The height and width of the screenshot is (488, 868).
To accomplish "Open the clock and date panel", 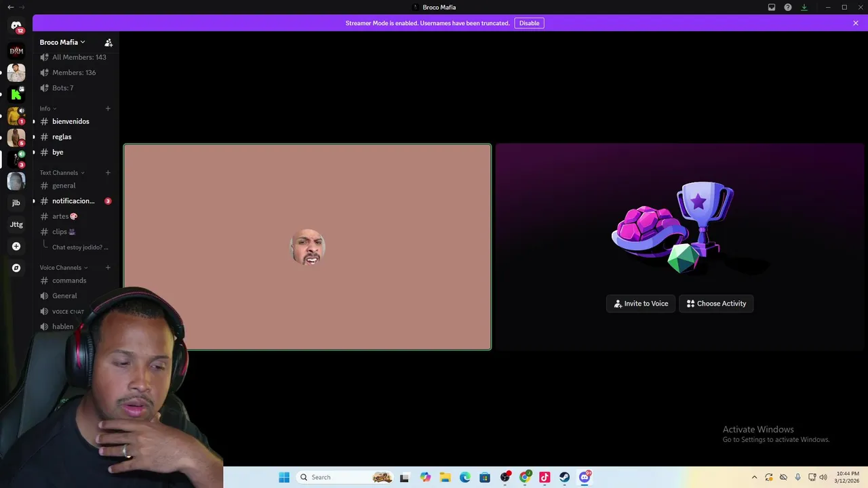I will point(847,477).
